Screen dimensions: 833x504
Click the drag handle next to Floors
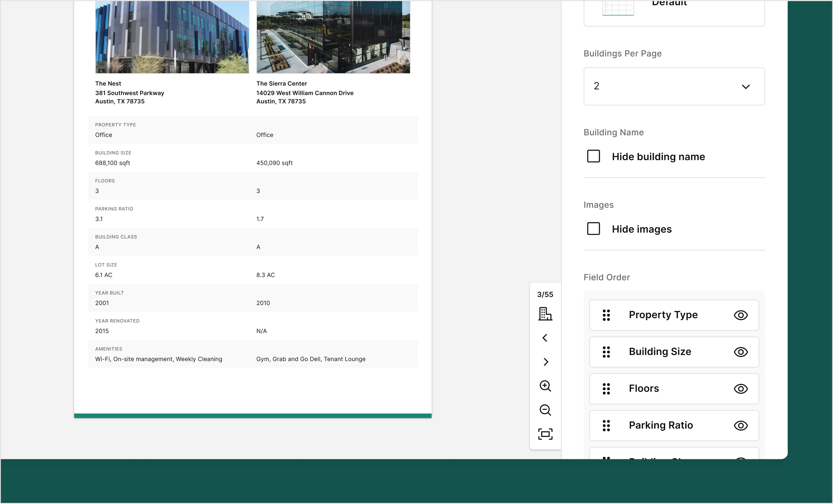tap(606, 389)
